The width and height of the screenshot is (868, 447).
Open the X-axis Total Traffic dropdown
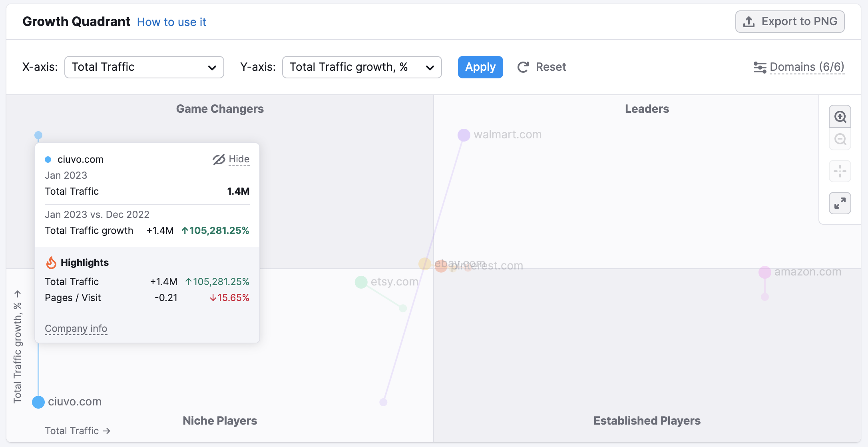[x=144, y=67]
